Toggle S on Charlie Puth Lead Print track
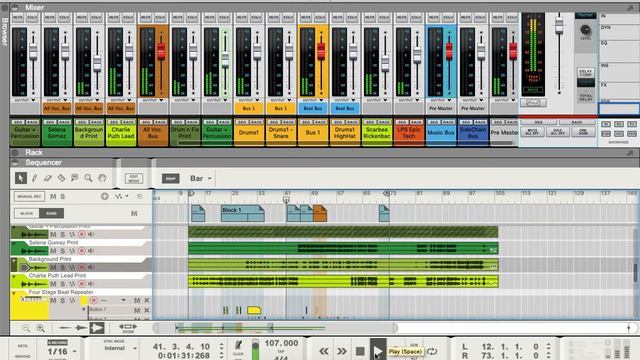This screenshot has width=640, height=360. tap(63, 284)
